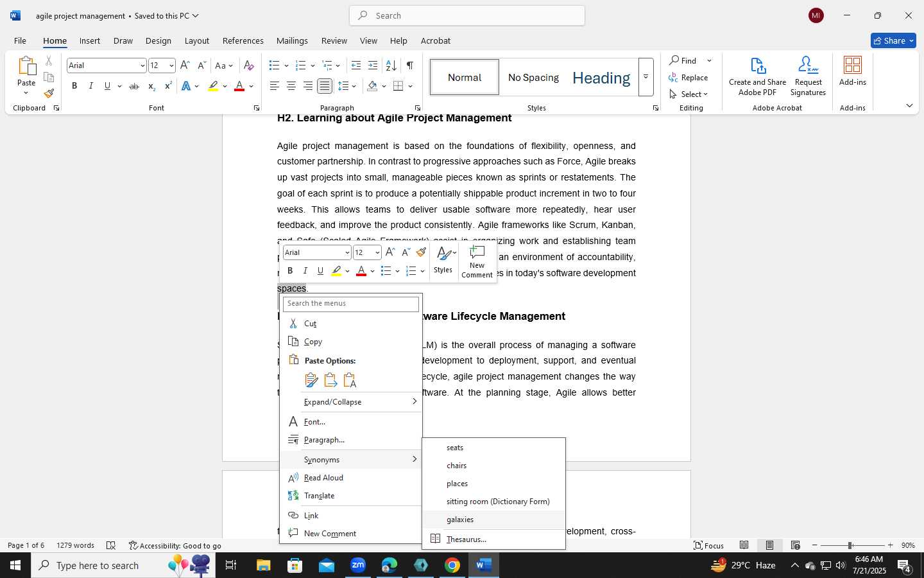Apply yellow highlight color in ribbon

point(213,86)
